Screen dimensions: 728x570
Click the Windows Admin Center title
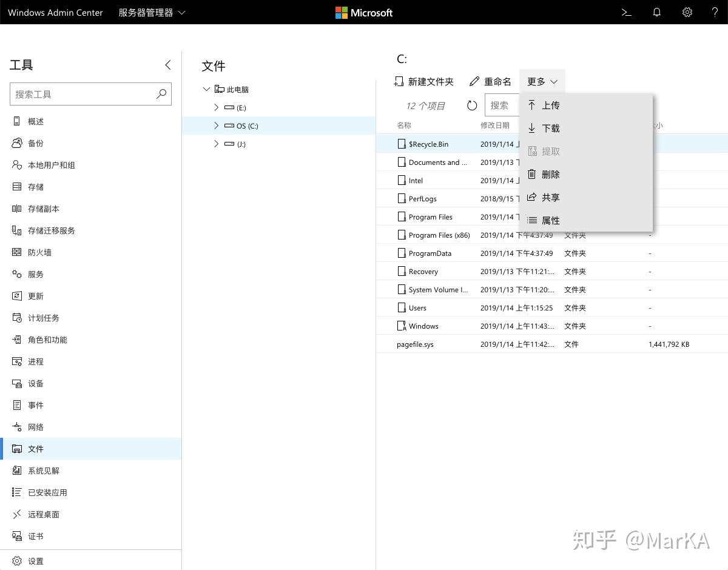[55, 12]
